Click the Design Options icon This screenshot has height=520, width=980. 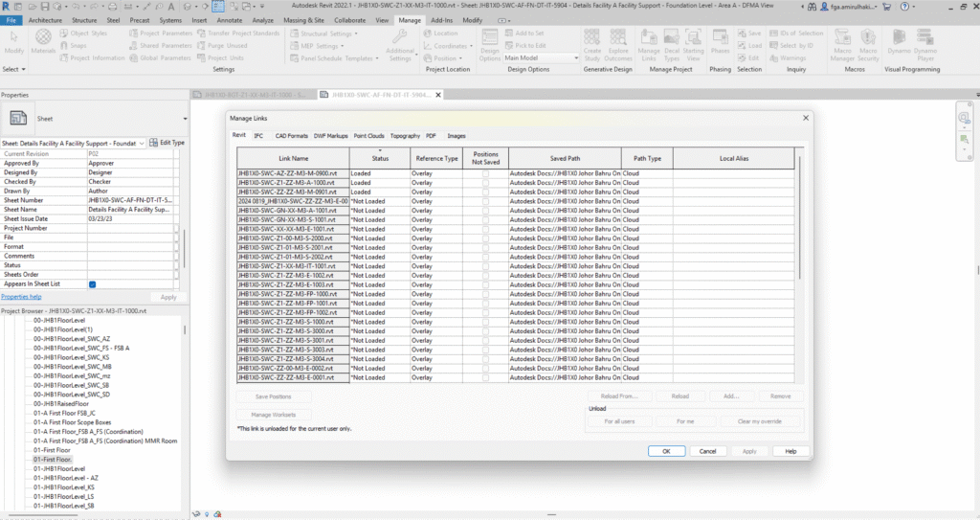489,40
